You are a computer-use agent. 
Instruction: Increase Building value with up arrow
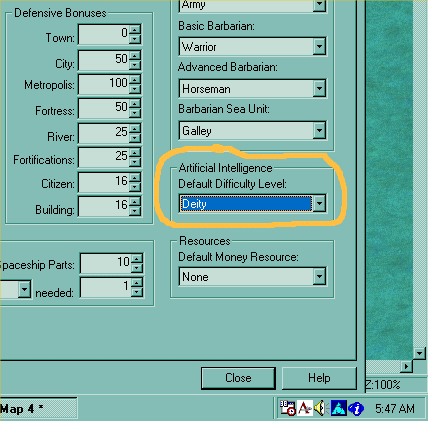coord(135,202)
